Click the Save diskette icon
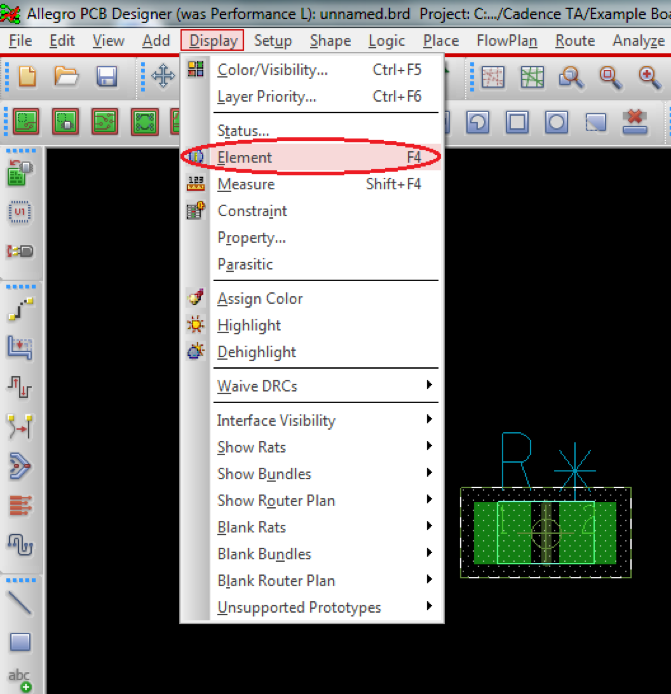The image size is (671, 694). 107,77
